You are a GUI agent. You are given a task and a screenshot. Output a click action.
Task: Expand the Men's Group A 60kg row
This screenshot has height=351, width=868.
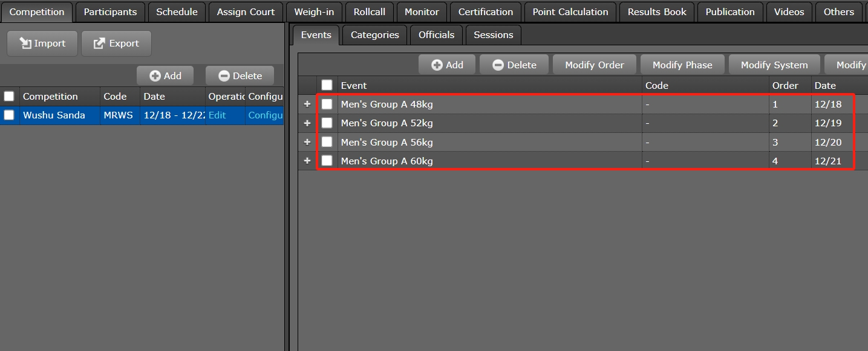pyautogui.click(x=307, y=161)
